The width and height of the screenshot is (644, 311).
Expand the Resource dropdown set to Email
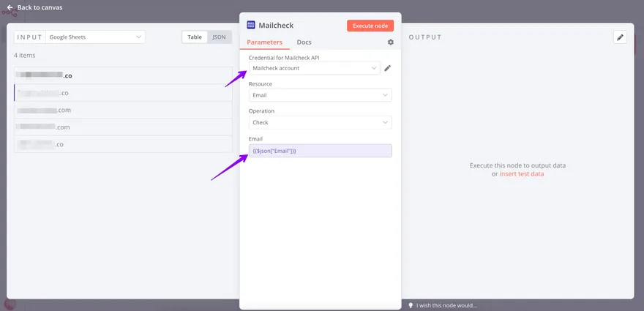321,95
